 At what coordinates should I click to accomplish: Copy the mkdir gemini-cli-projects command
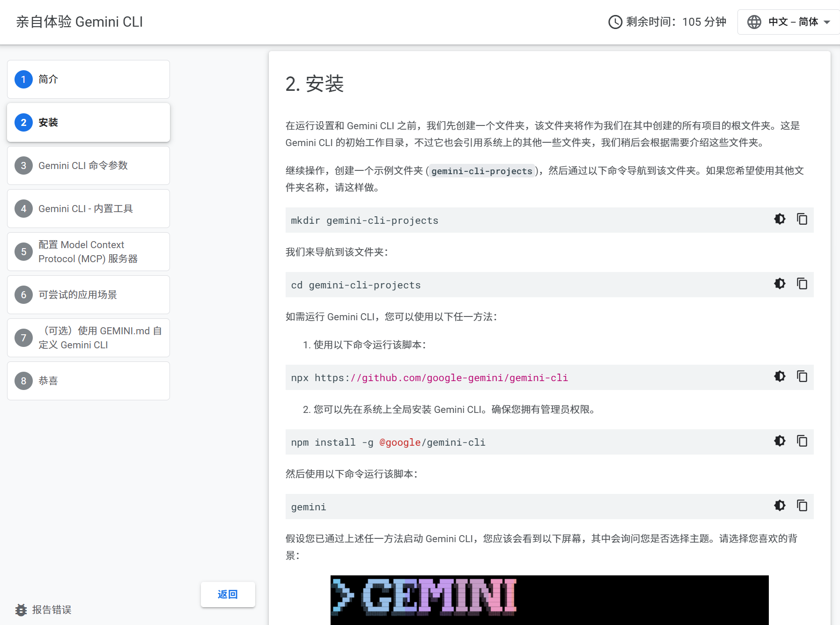[802, 219]
